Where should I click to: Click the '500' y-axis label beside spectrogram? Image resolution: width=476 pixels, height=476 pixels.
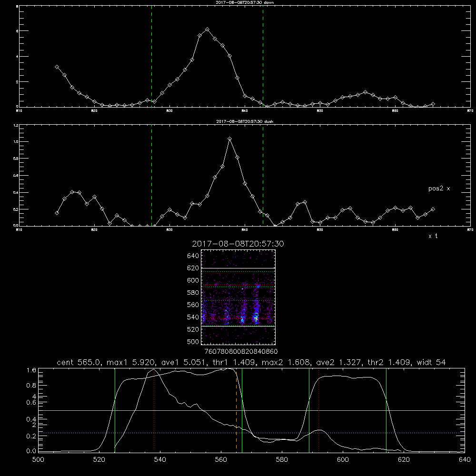pyautogui.click(x=193, y=342)
